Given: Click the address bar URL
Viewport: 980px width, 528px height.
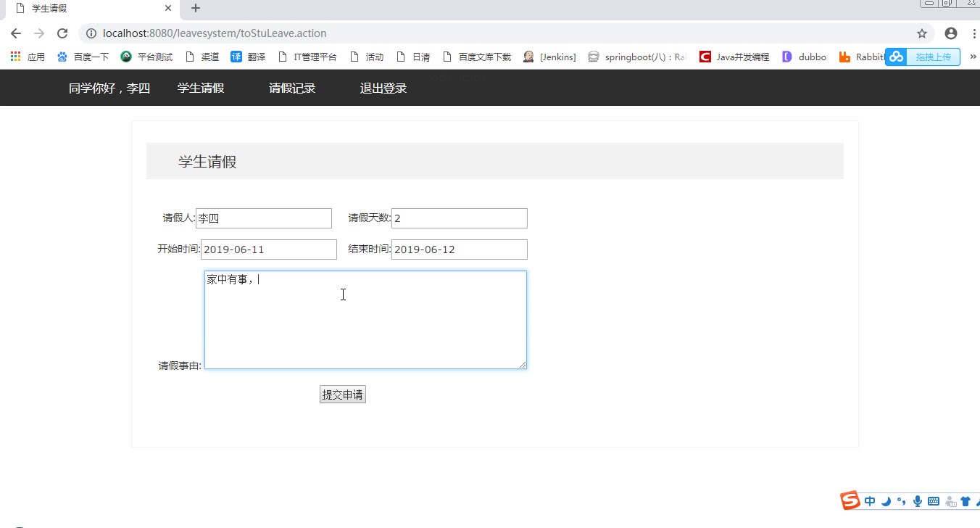Looking at the screenshot, I should 215,33.
